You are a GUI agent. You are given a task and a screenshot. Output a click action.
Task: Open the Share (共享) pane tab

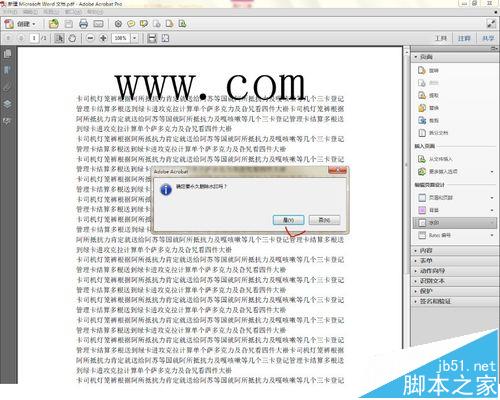pyautogui.click(x=488, y=38)
